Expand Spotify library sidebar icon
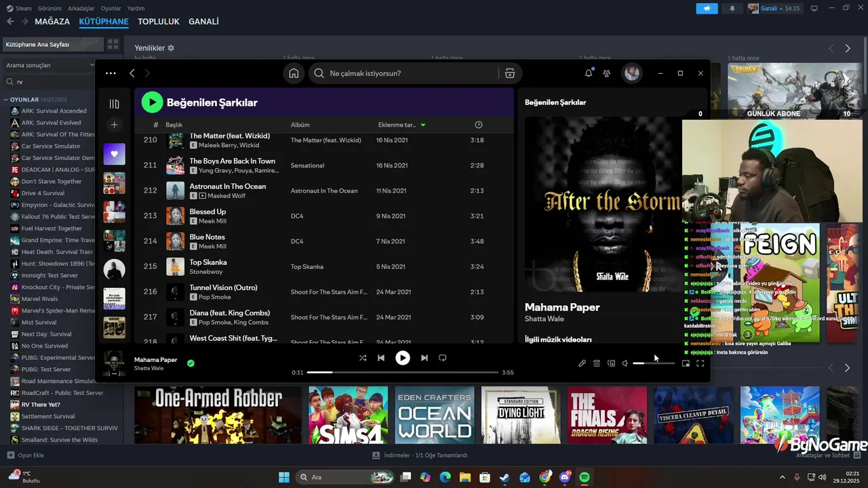The image size is (868, 488). point(114,104)
